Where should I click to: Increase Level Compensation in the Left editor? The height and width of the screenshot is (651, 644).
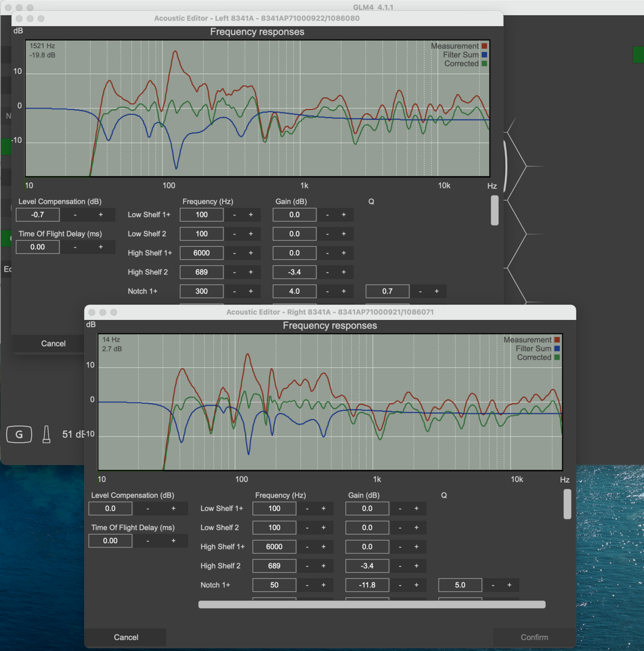click(101, 215)
